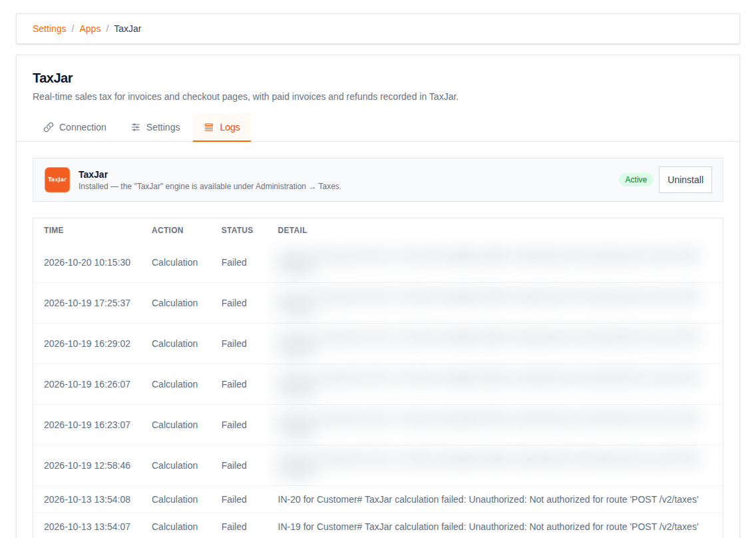Select the log timestamp 2026-10-13 13:54:07
756x538 pixels.
click(87, 527)
